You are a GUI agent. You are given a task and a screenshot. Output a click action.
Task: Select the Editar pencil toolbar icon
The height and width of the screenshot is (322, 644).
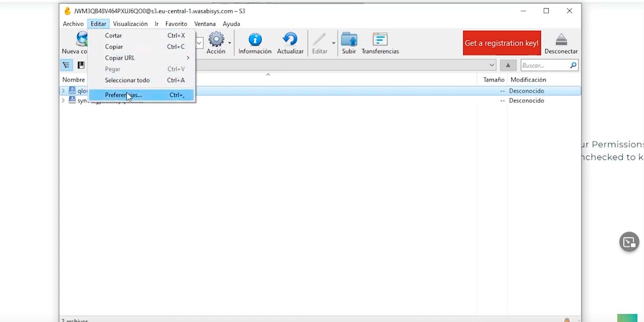(x=319, y=39)
